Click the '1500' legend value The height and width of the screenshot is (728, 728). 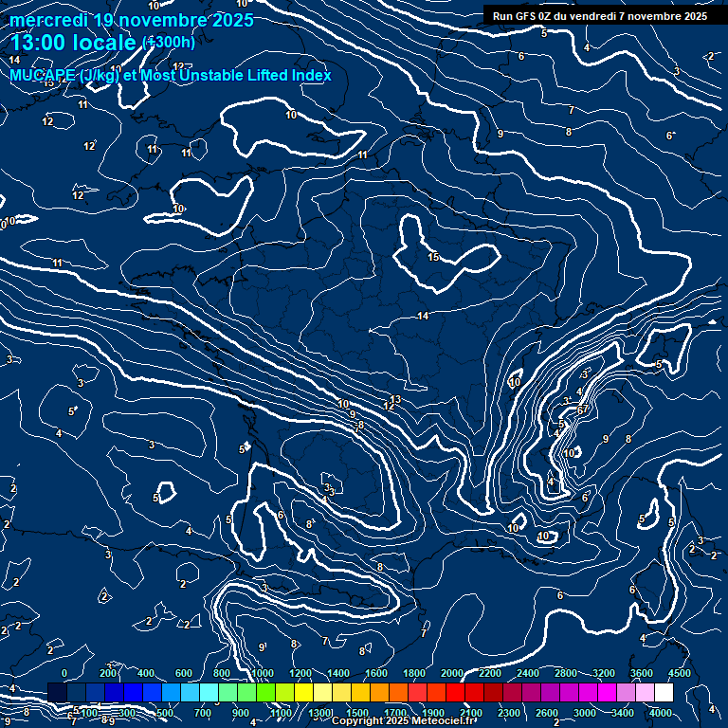(357, 713)
